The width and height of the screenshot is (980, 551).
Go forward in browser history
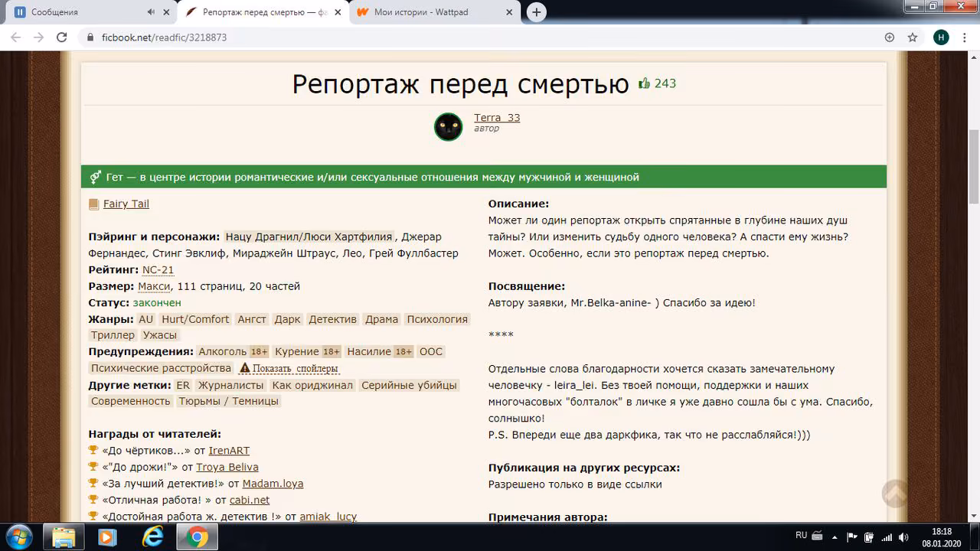(x=39, y=37)
